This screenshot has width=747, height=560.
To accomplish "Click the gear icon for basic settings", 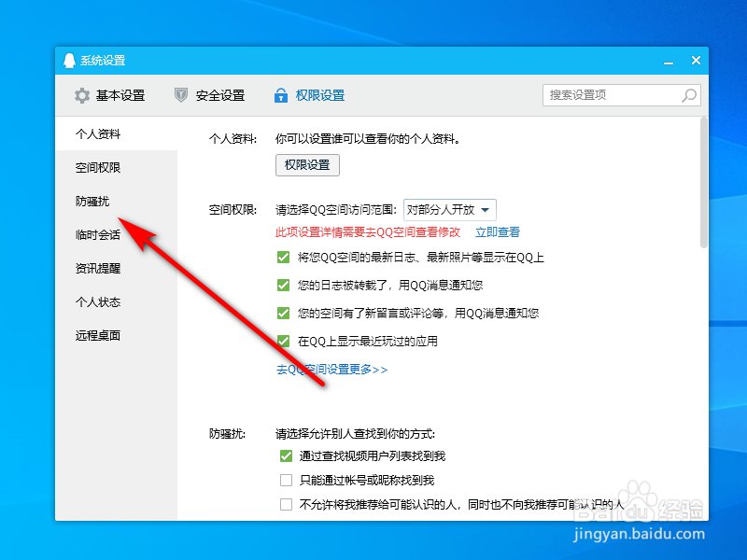I will (82, 95).
